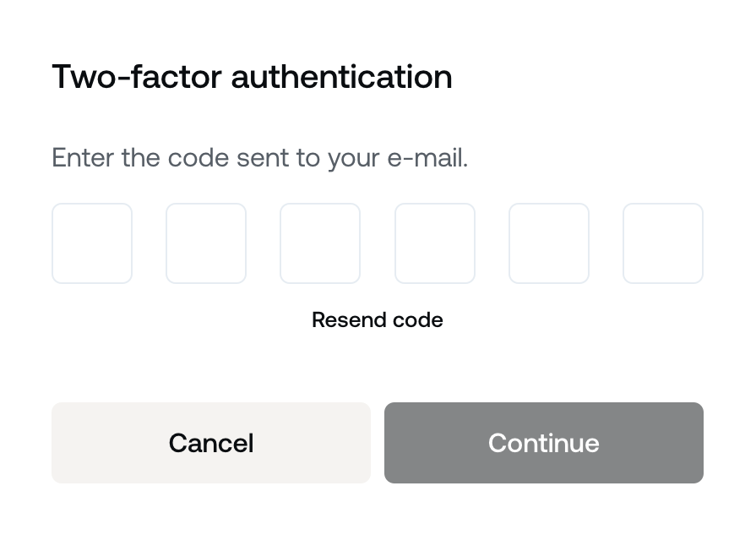
Task: Submit the verification code with Continue
Action: coord(544,443)
